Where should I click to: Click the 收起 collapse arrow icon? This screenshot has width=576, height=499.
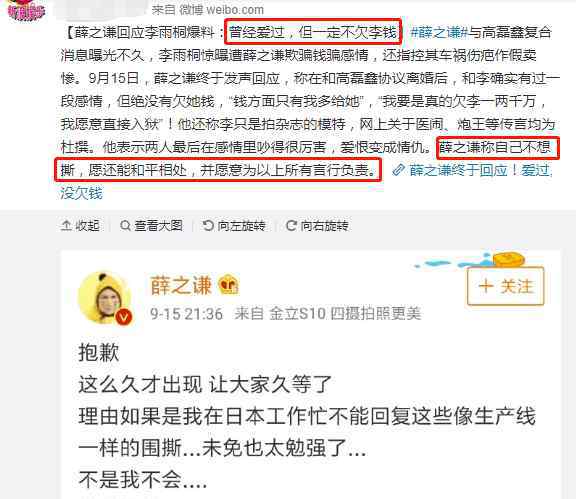point(66,225)
